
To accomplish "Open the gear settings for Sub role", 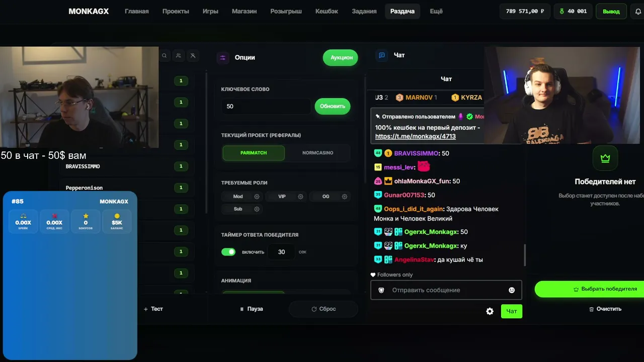I will [x=257, y=209].
